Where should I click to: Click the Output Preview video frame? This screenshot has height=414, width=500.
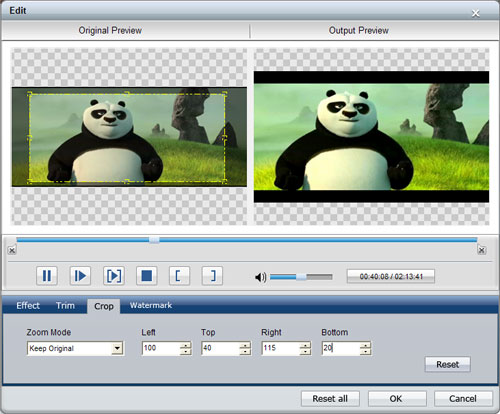pos(371,137)
